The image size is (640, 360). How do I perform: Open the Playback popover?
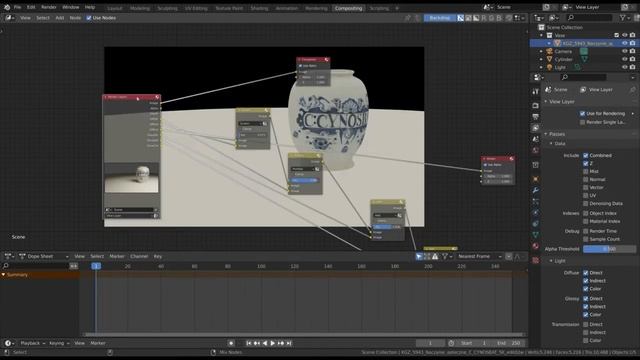(33, 343)
